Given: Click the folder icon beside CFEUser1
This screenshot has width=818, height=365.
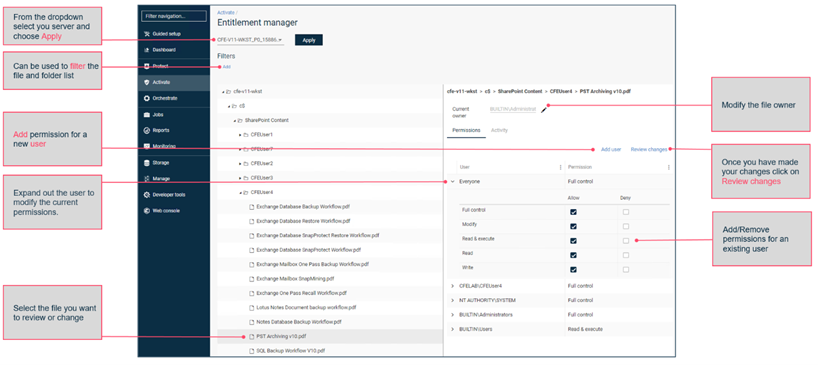Looking at the screenshot, I should pos(246,135).
